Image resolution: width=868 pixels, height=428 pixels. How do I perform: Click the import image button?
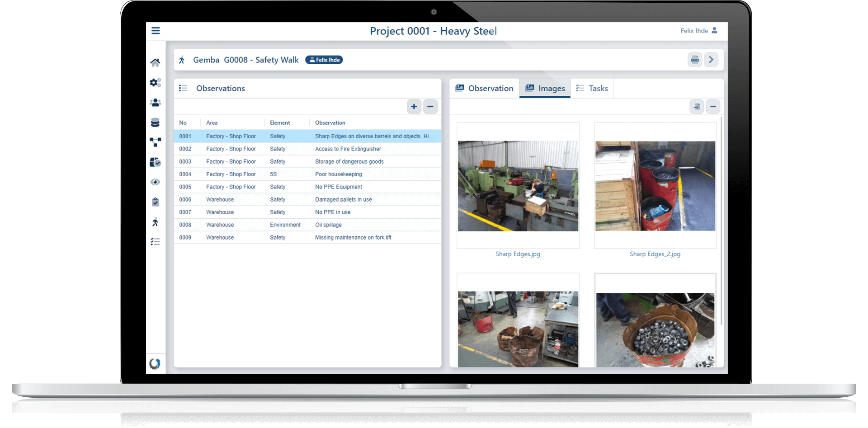pos(697,107)
